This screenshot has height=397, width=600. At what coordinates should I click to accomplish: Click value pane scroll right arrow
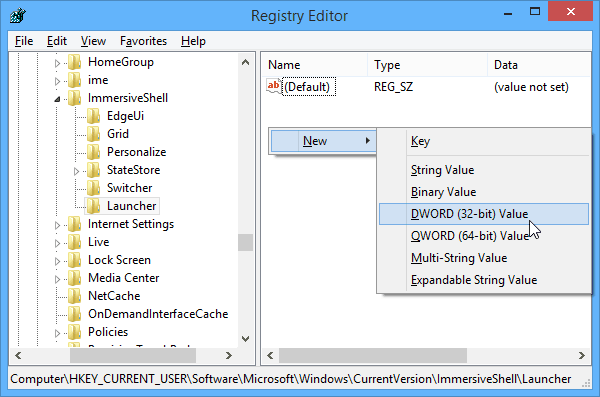pyautogui.click(x=582, y=356)
